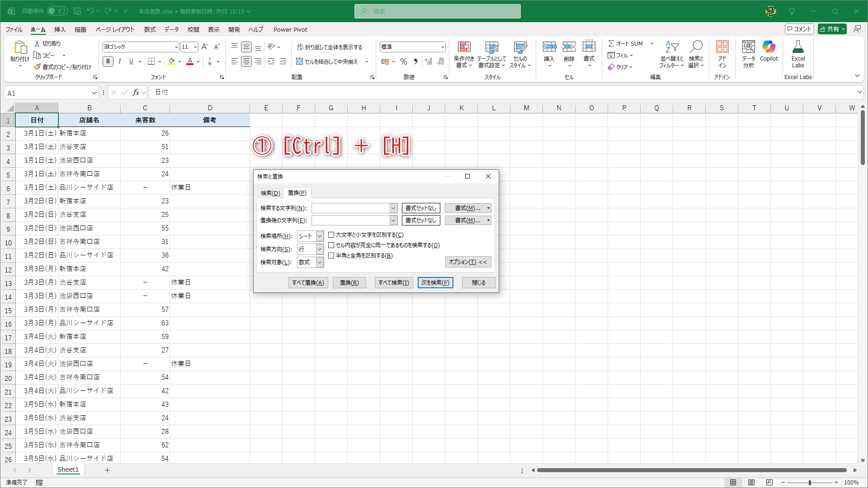Viewport: 868px width, 488px height.
Task: Open the Data ribbon tab
Action: [171, 29]
